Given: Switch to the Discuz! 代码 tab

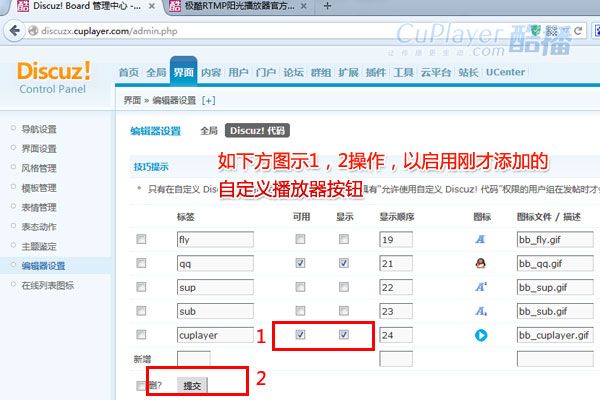Looking at the screenshot, I should (x=257, y=131).
